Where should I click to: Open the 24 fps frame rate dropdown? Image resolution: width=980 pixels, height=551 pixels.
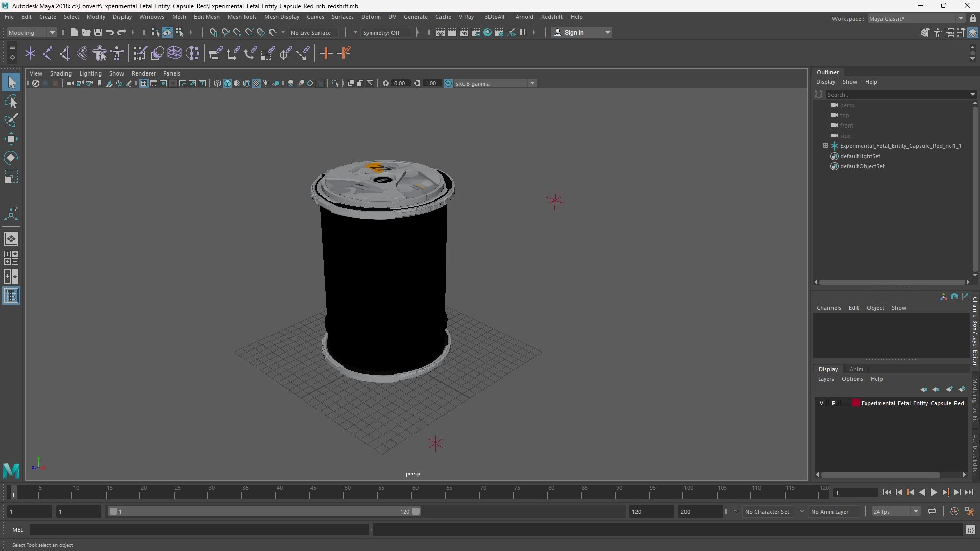(895, 511)
